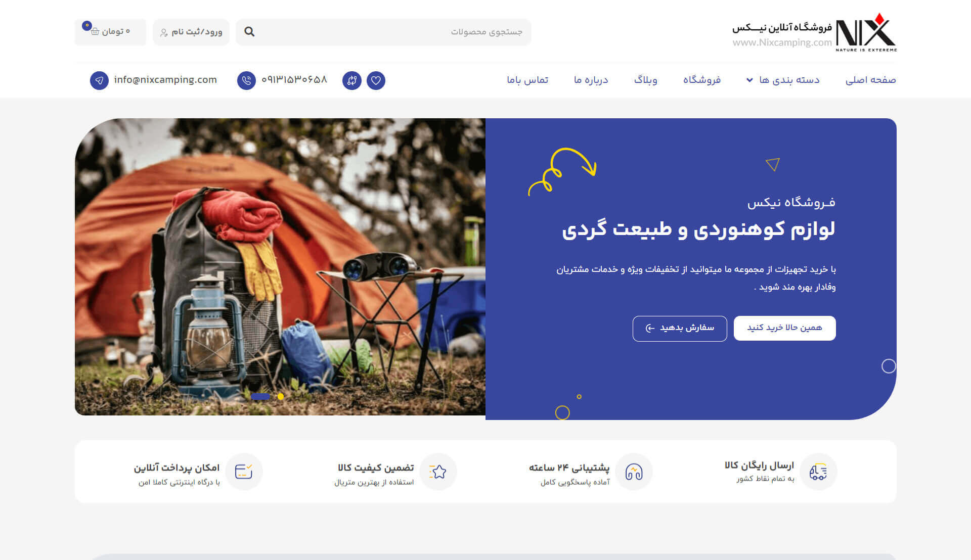Open the compare products icon

tap(352, 80)
